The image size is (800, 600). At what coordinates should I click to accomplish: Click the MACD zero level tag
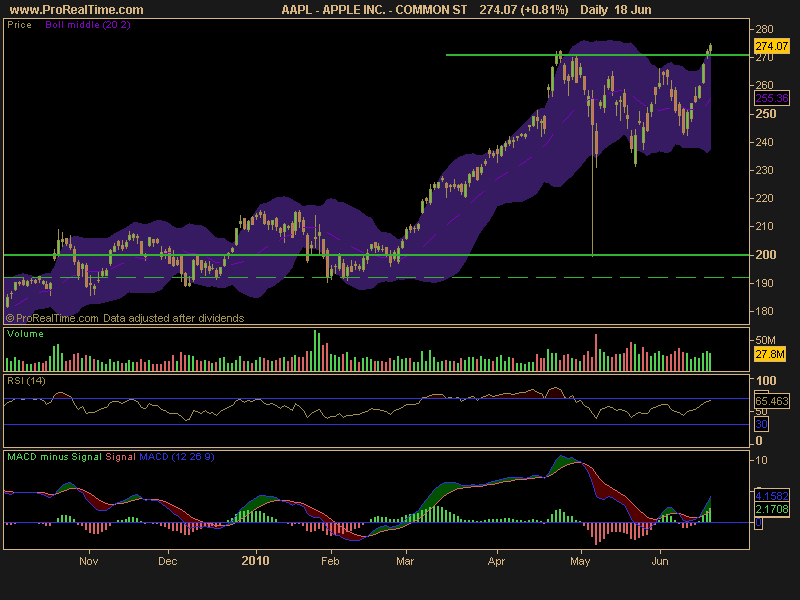click(758, 523)
